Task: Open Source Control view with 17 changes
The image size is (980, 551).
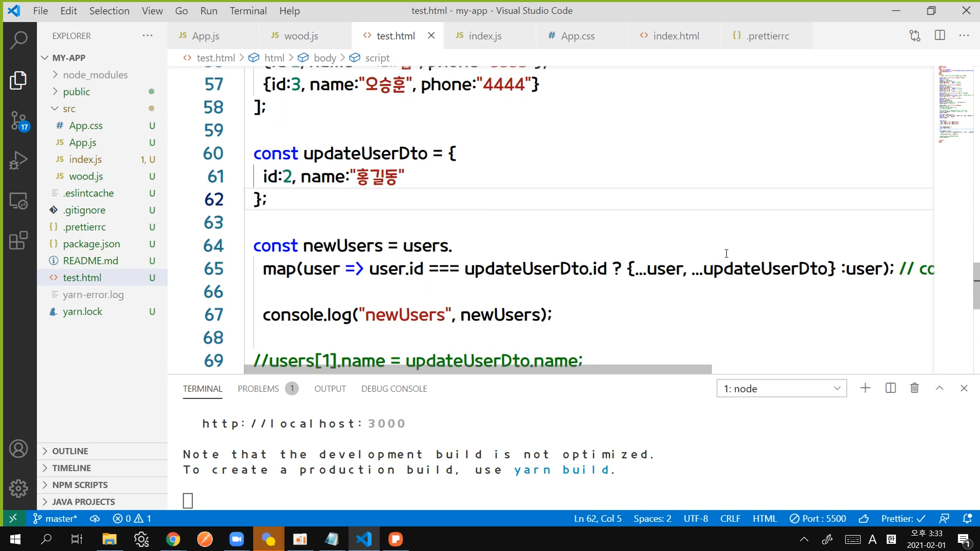Action: pyautogui.click(x=19, y=121)
